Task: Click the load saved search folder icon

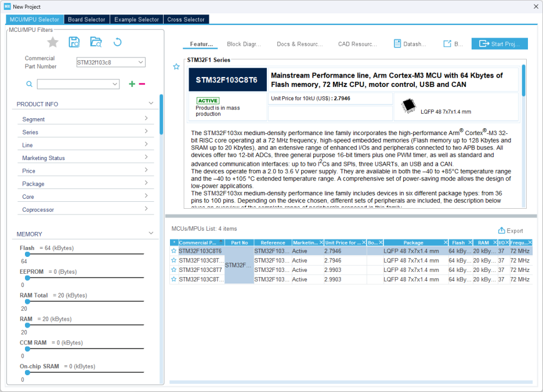Action: pos(96,42)
